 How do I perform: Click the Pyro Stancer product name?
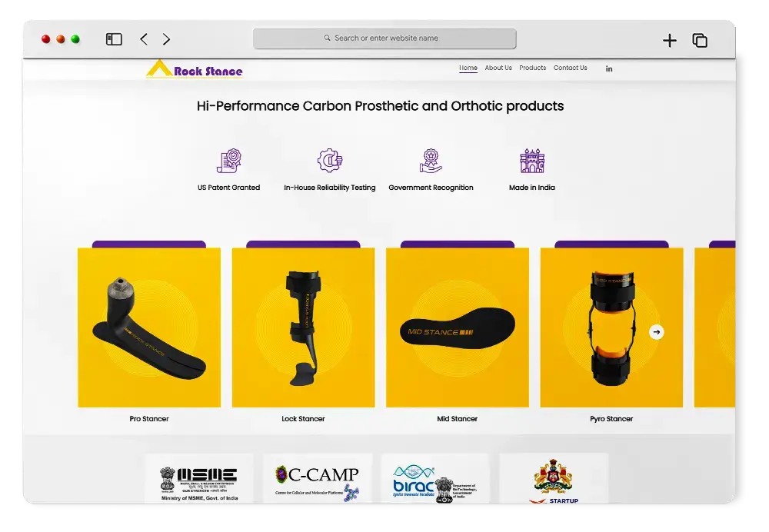pyautogui.click(x=611, y=419)
